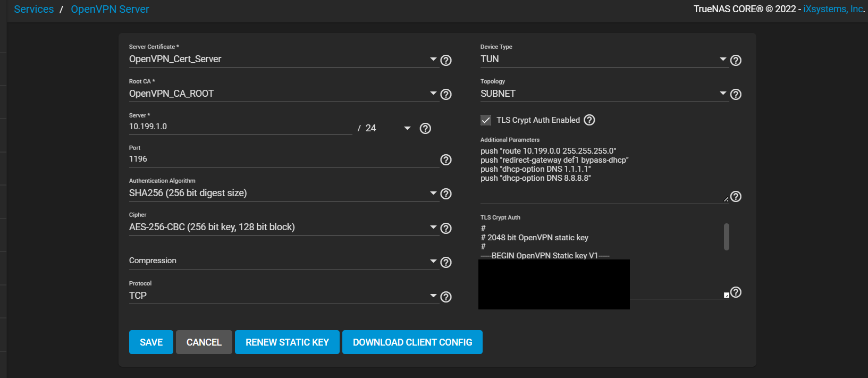Image resolution: width=868 pixels, height=378 pixels.
Task: Click the "# 2048 bit OpenVPN static key" line
Action: [x=534, y=238]
